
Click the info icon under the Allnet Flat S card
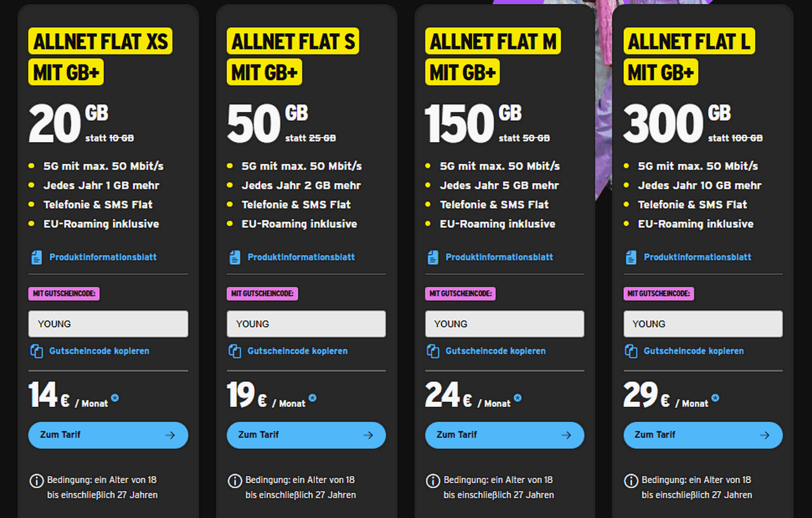[234, 481]
